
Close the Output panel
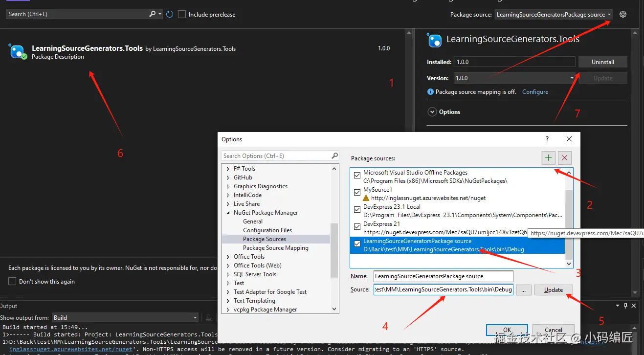634,306
